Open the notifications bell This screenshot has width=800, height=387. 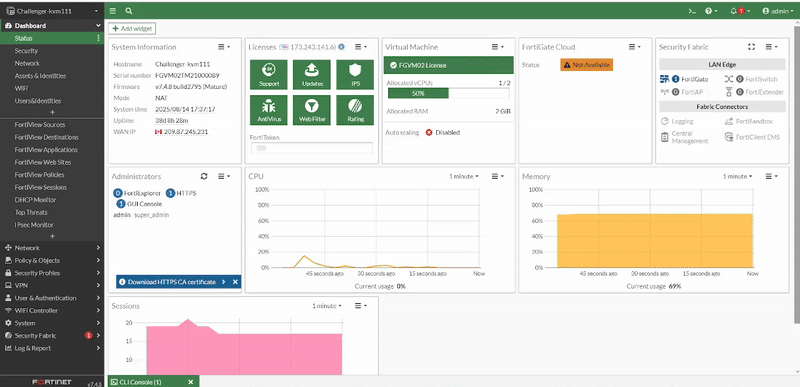coord(740,11)
